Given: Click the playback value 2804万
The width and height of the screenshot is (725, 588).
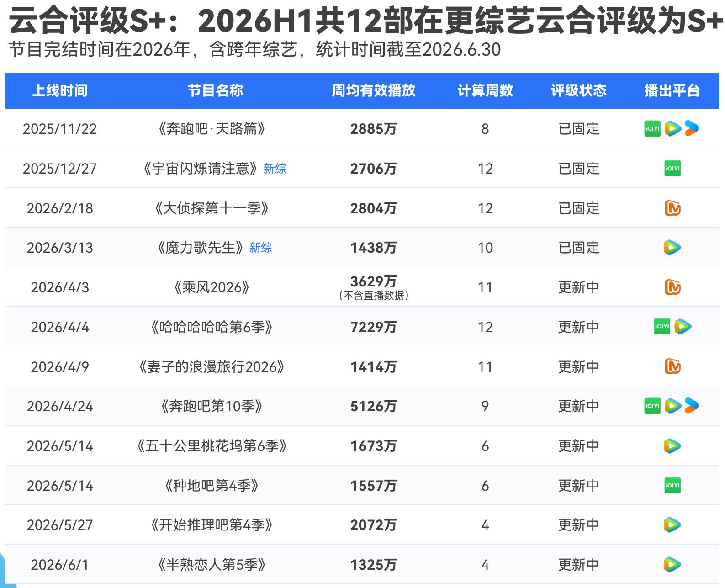Looking at the screenshot, I should click(374, 208).
